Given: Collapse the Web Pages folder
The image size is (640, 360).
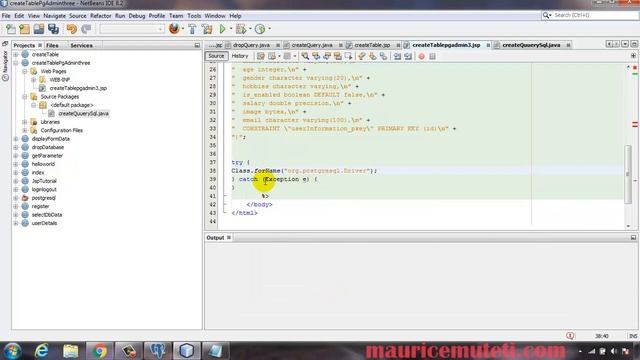Looking at the screenshot, I should tap(25, 71).
